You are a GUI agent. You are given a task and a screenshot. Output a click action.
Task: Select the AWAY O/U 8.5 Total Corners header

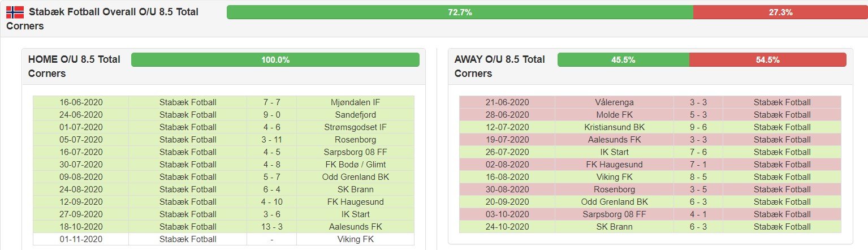coord(500,66)
